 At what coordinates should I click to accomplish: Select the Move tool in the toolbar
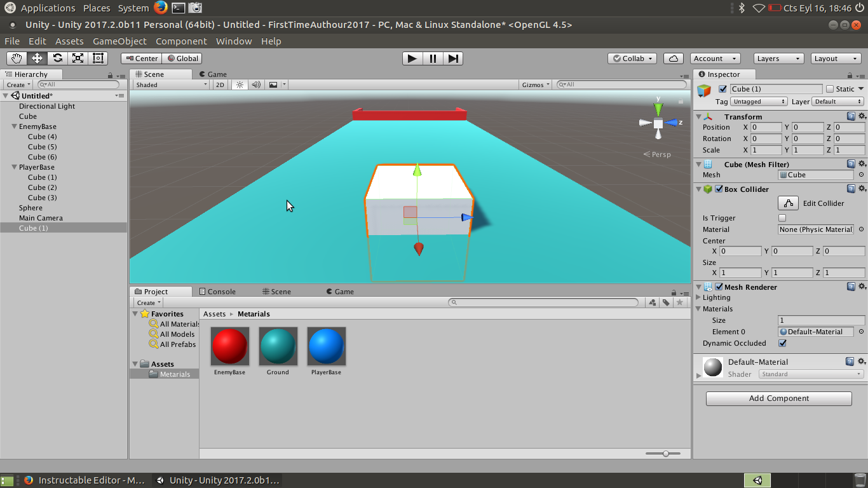(x=37, y=58)
